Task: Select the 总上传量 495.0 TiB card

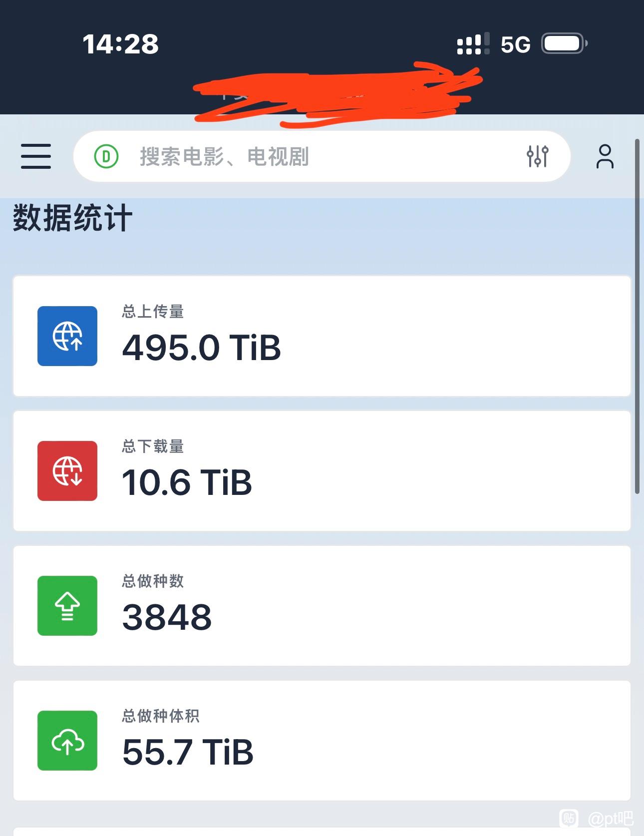Action: (322, 336)
